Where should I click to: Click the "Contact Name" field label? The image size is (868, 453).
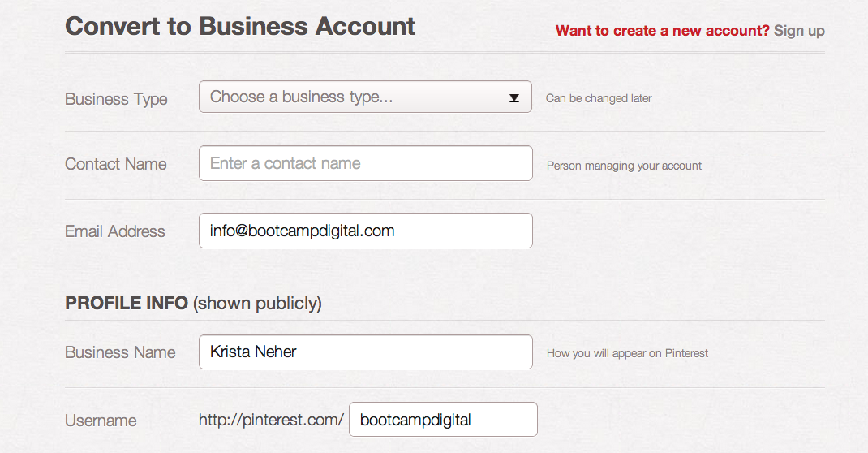[x=115, y=164]
